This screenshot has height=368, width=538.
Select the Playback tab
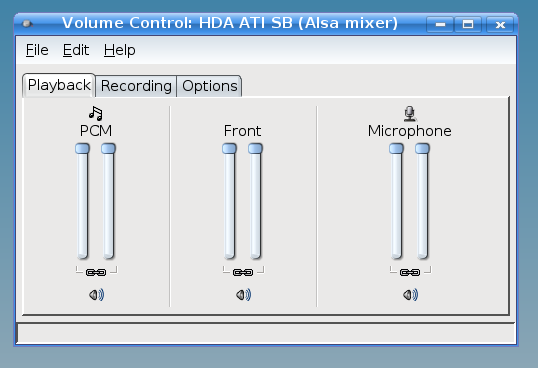(x=59, y=85)
